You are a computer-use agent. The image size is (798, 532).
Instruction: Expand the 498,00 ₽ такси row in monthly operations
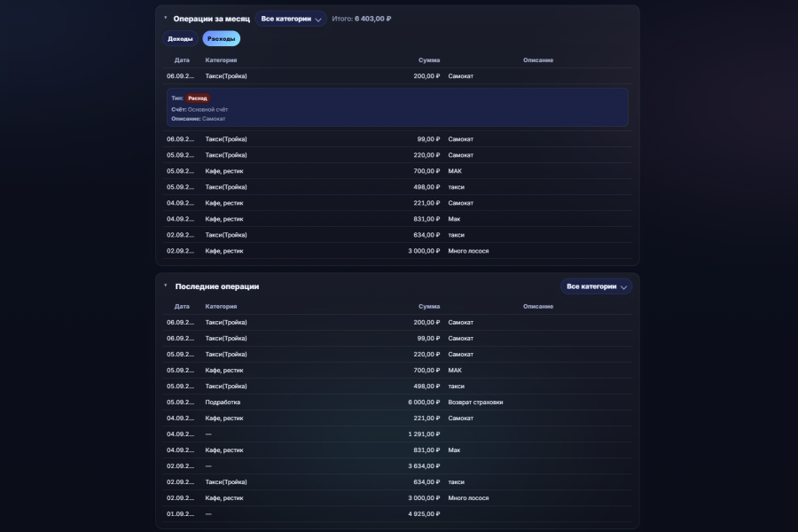pos(397,187)
